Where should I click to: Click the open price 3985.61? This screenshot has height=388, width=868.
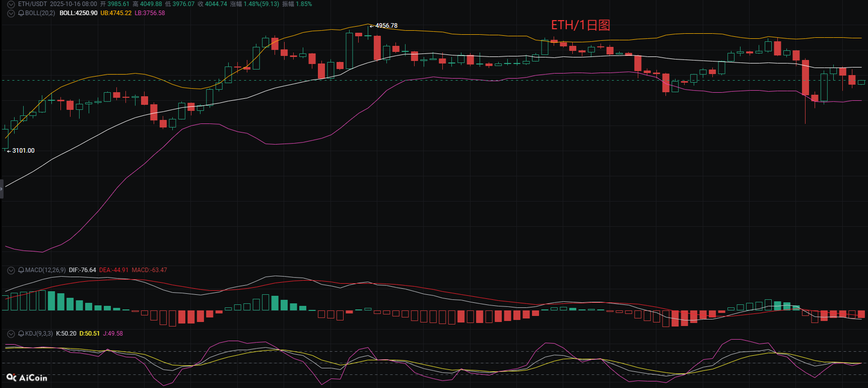point(118,4)
